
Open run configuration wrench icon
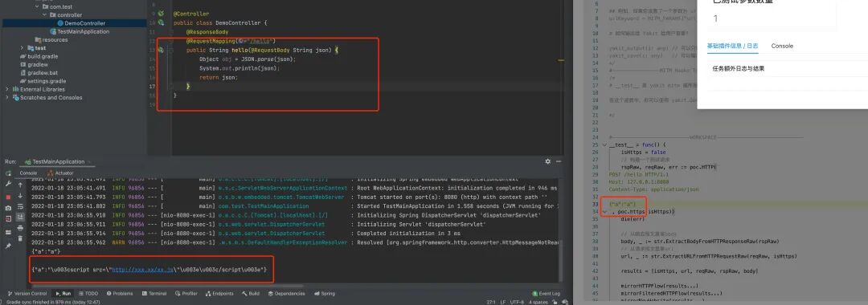click(8, 185)
